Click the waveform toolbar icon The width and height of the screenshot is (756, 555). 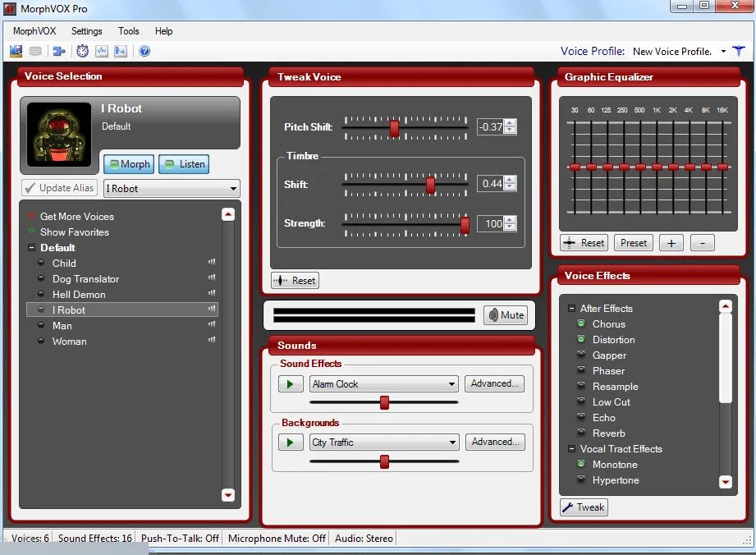(101, 51)
